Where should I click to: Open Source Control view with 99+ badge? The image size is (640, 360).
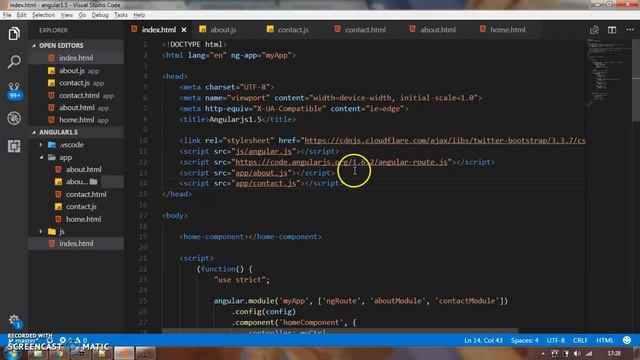coord(14,91)
